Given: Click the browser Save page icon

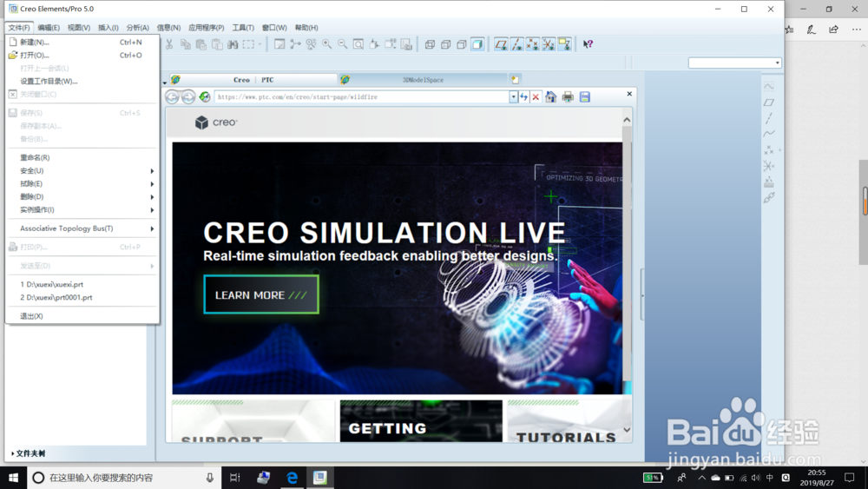Looking at the screenshot, I should click(584, 97).
